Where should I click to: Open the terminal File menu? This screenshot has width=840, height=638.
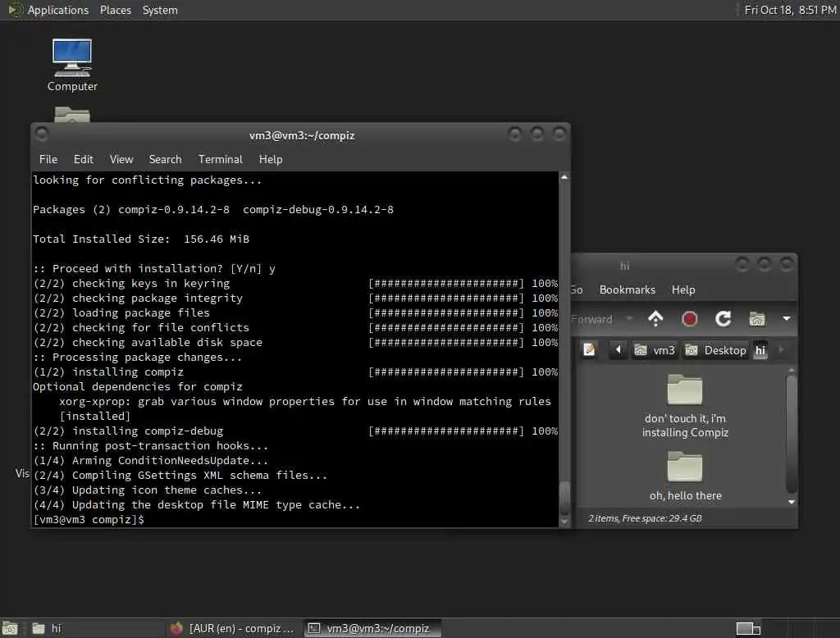pyautogui.click(x=48, y=159)
